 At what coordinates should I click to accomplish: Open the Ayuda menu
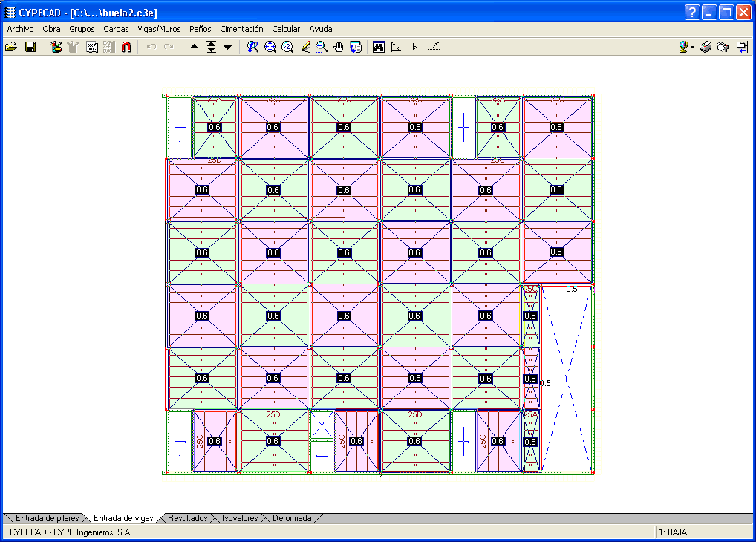(x=321, y=29)
